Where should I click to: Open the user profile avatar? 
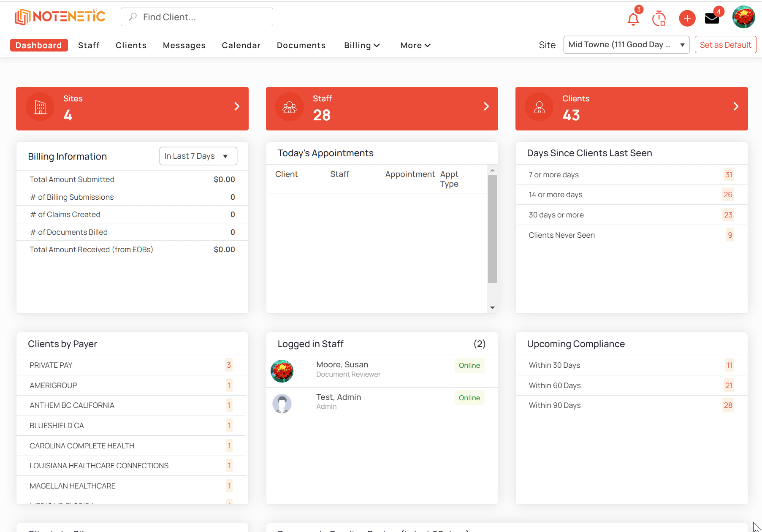[743, 17]
